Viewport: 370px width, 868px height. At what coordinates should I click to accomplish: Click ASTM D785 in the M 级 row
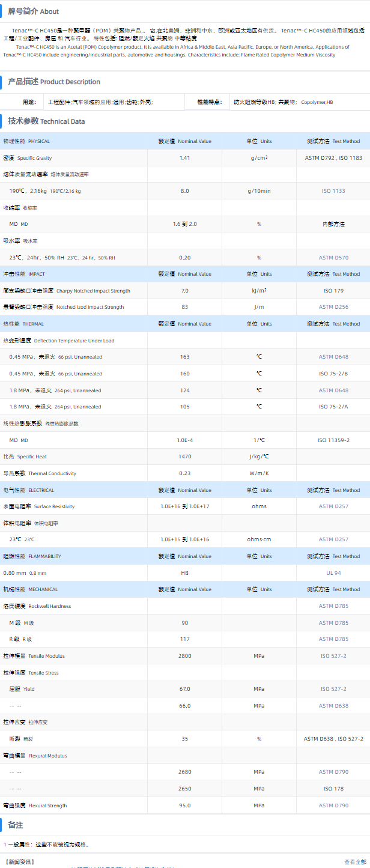(333, 623)
